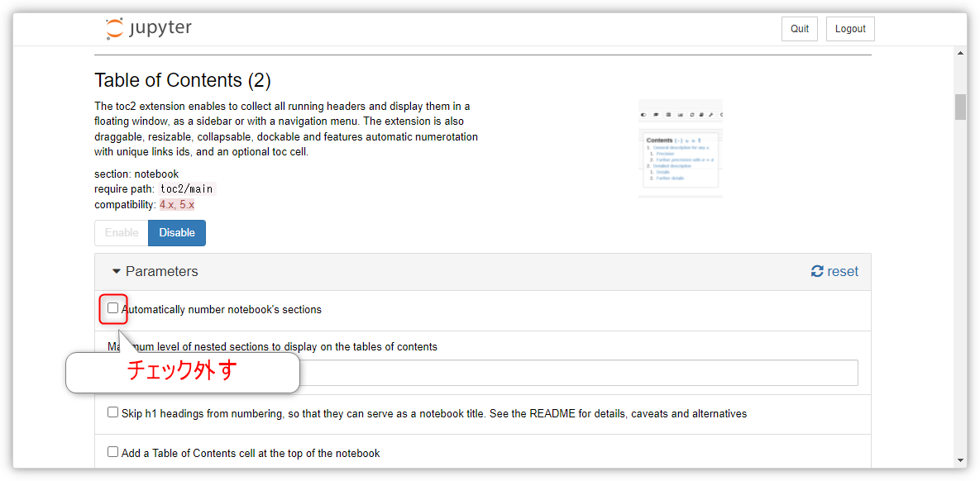980x481 pixels.
Task: Click the scrollbar down arrow
Action: click(961, 460)
